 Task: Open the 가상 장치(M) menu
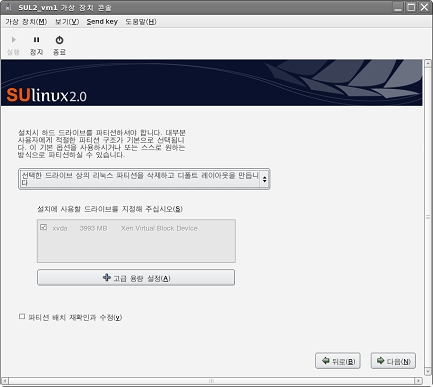[x=26, y=22]
